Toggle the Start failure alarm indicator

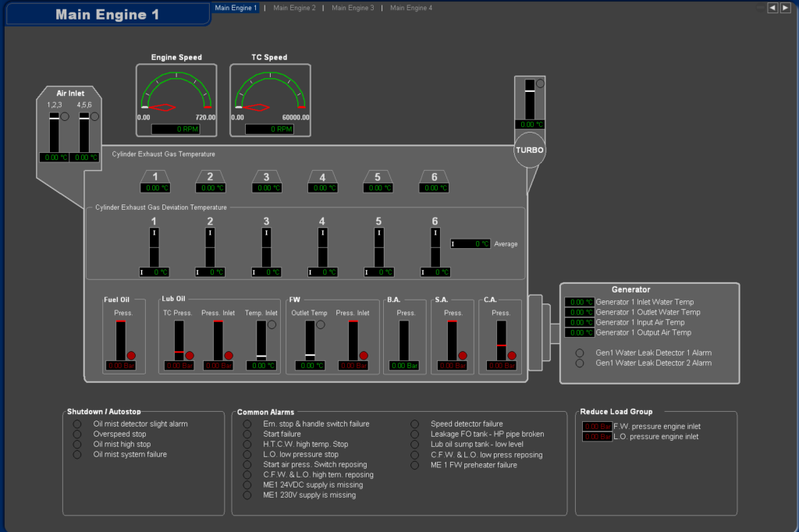pyautogui.click(x=247, y=434)
